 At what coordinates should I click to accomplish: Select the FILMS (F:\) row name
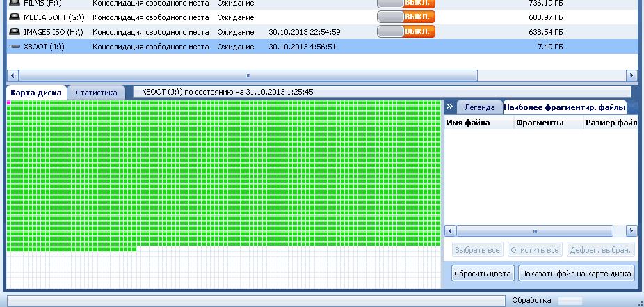(x=42, y=3)
